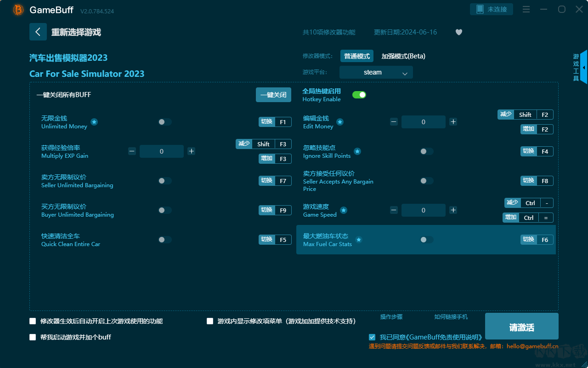Click star icon beside Game Speed
This screenshot has width=588, height=368.
pyautogui.click(x=344, y=210)
